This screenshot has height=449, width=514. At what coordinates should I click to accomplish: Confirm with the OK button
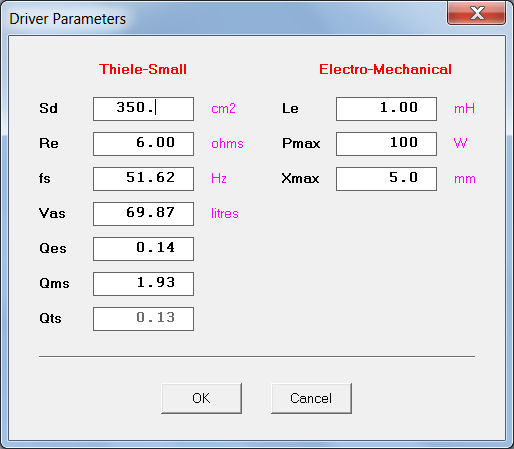[201, 398]
